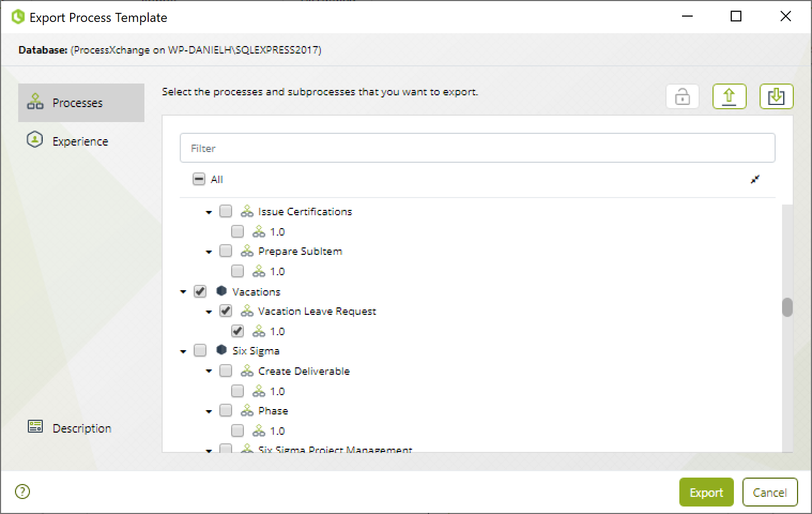Toggle the All checkbox
The width and height of the screenshot is (812, 514).
(x=198, y=179)
